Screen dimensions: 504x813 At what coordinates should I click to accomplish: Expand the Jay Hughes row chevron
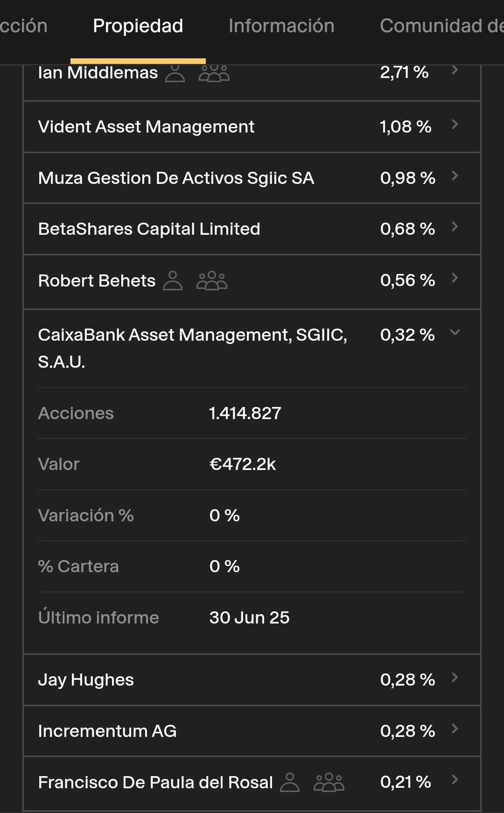point(455,678)
